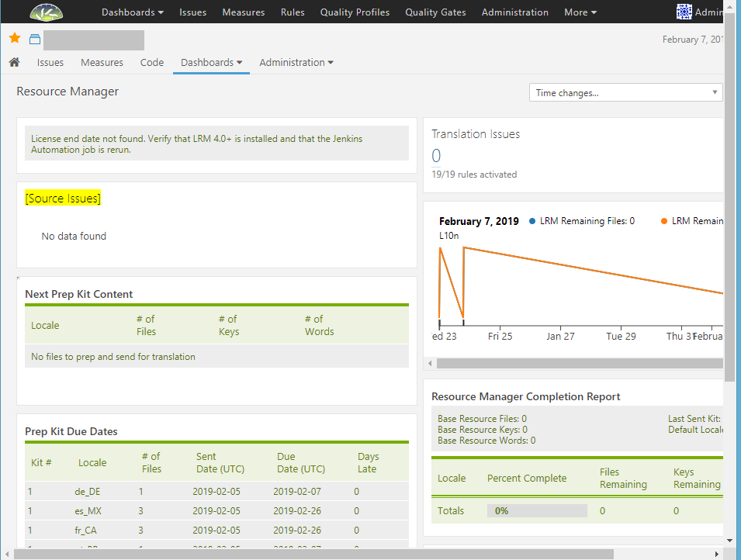Switch to the project Code tab
Screen dimensions: 741x560
(152, 62)
